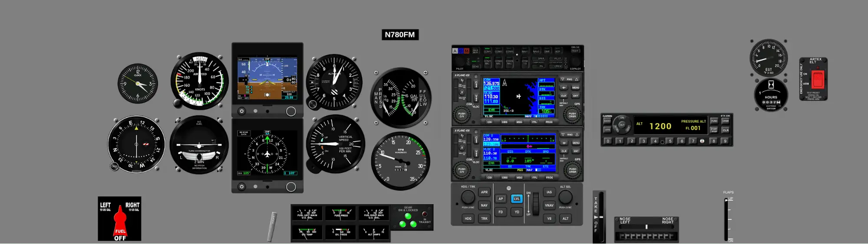Click the fuel selector LEFT tank label
The width and height of the screenshot is (868, 244).
pyautogui.click(x=106, y=205)
